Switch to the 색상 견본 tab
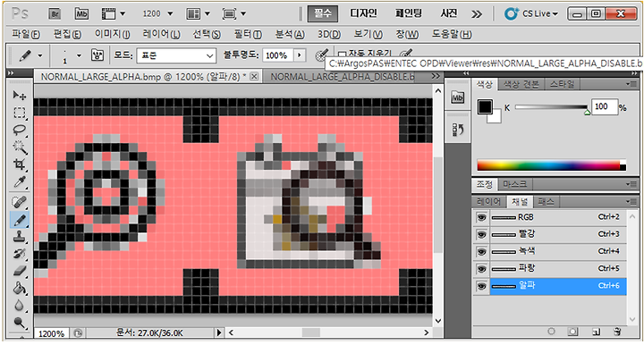Screen dimensions: 644x345 (x=521, y=85)
